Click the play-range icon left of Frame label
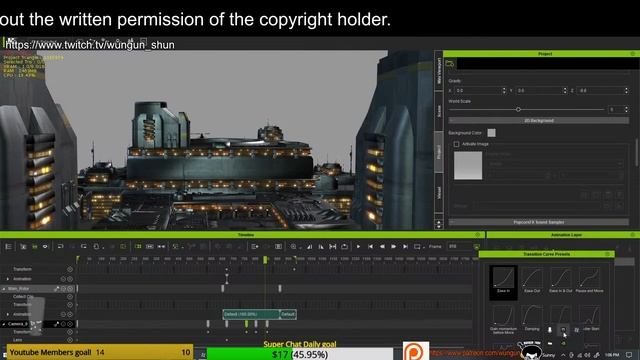This screenshot has width=640, height=360. (417, 247)
